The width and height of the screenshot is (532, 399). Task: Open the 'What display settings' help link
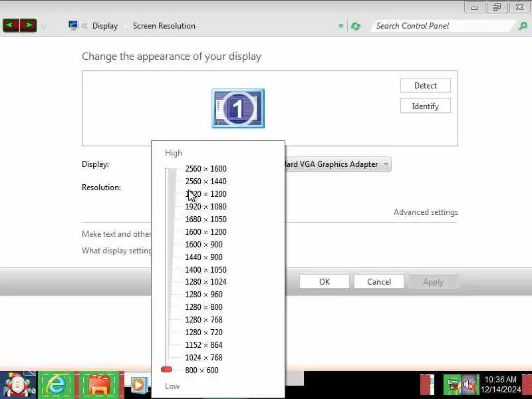117,251
